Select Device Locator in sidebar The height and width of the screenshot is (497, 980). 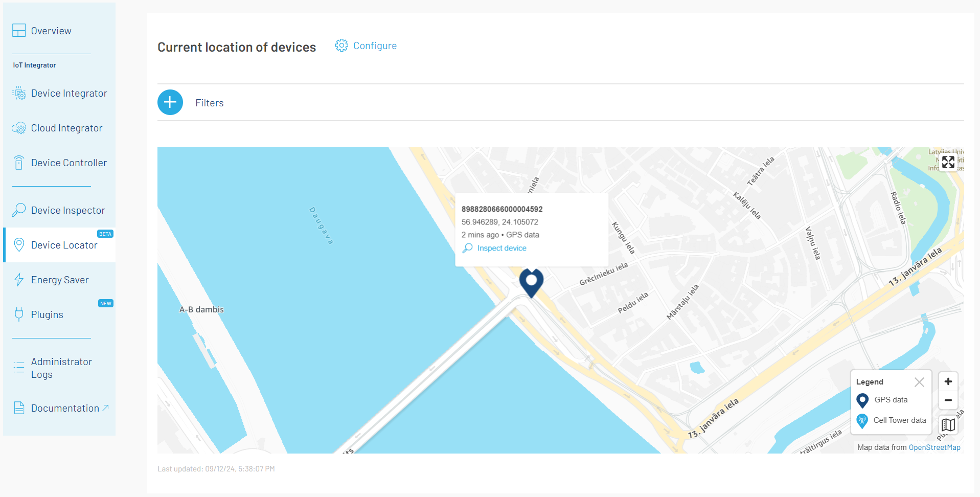(64, 245)
